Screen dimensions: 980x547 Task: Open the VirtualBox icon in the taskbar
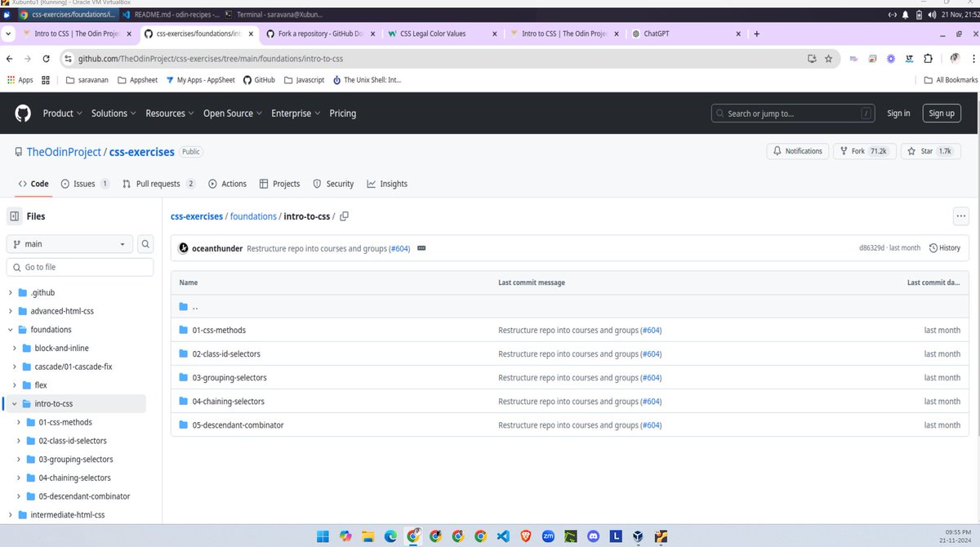click(x=637, y=536)
